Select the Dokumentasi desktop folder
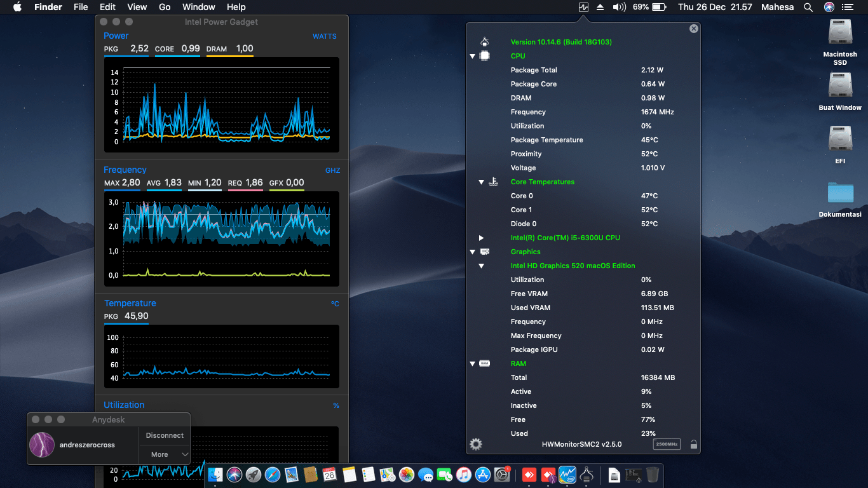868x488 pixels. pyautogui.click(x=840, y=199)
